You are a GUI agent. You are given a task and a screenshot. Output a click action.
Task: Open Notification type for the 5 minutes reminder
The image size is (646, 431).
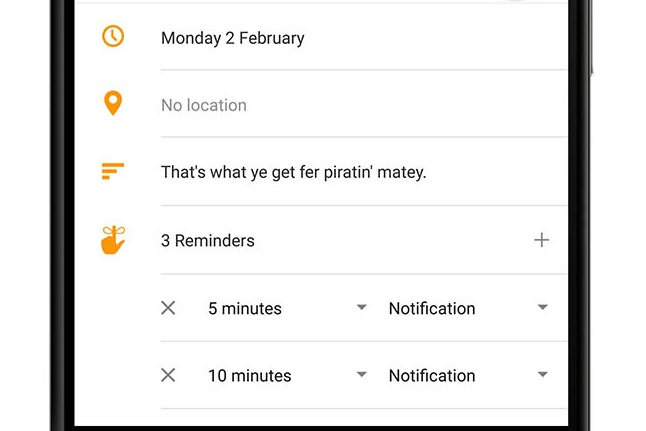468,308
